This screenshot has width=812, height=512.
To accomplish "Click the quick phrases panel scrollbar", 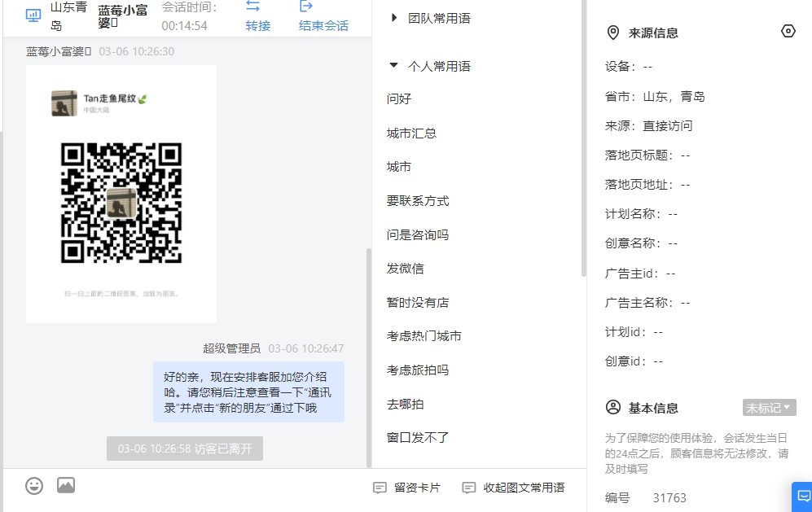I will click(x=584, y=138).
